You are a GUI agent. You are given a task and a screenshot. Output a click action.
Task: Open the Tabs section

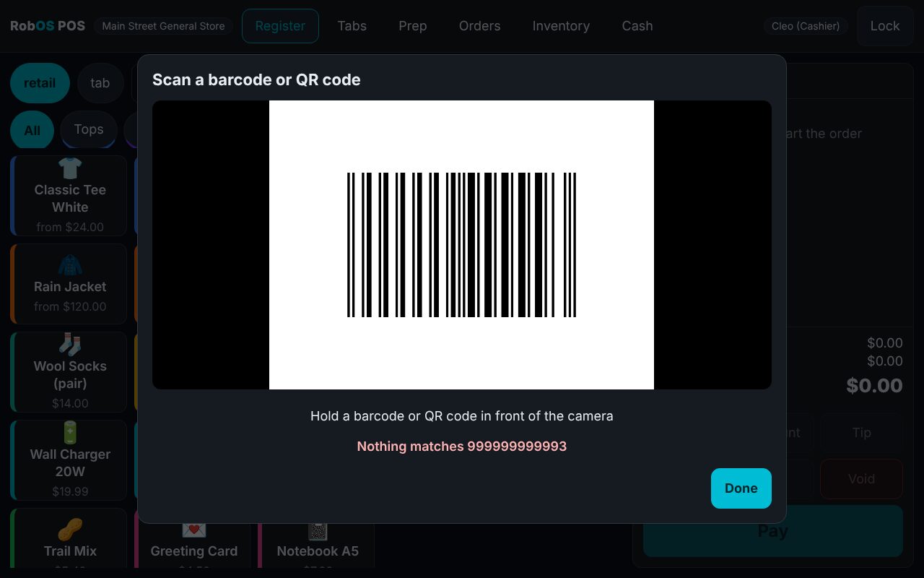pos(352,26)
